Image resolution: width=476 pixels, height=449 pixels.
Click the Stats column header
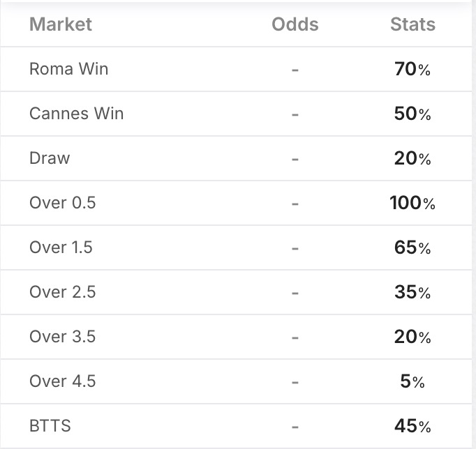click(x=412, y=24)
